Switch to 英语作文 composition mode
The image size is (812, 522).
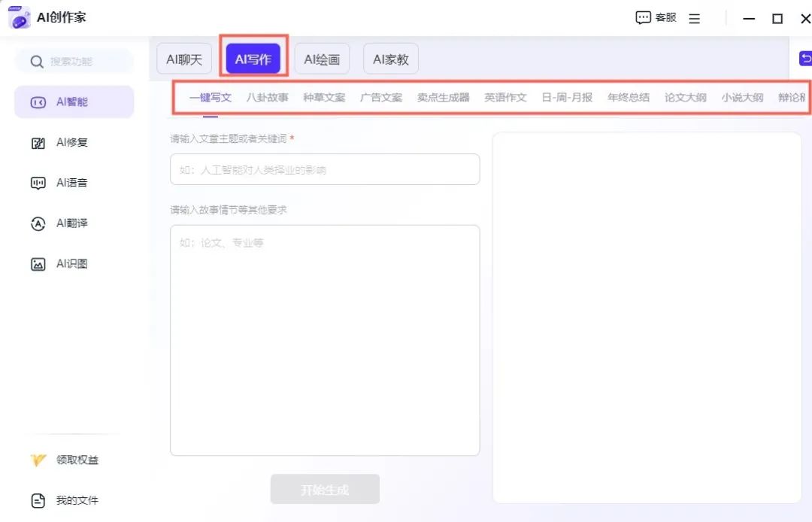point(504,97)
